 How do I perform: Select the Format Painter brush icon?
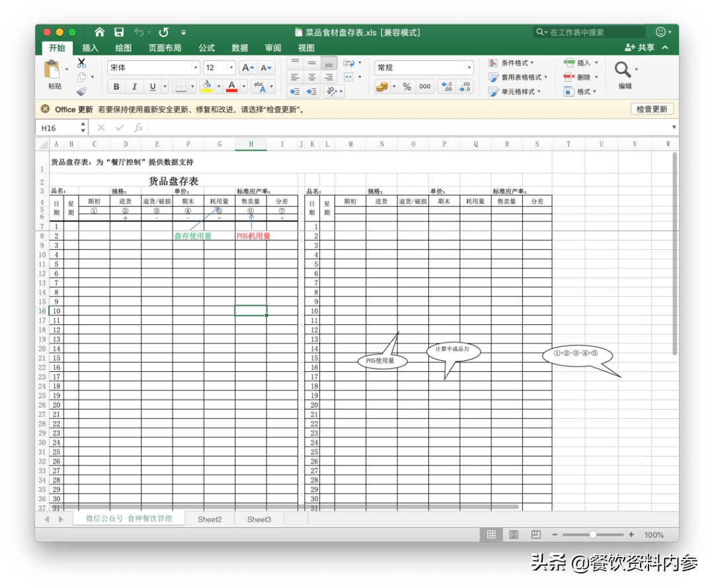81,92
